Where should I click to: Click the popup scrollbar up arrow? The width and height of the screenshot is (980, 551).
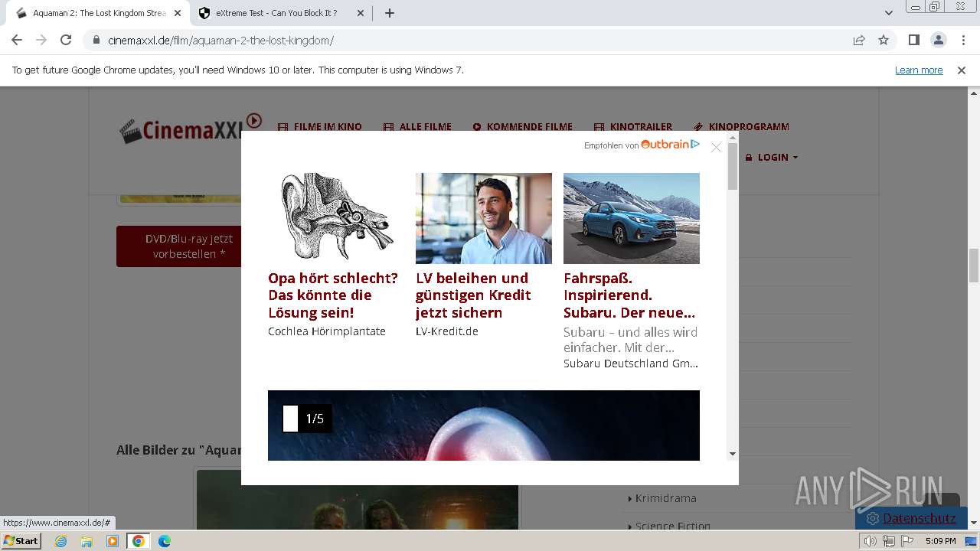tap(733, 138)
